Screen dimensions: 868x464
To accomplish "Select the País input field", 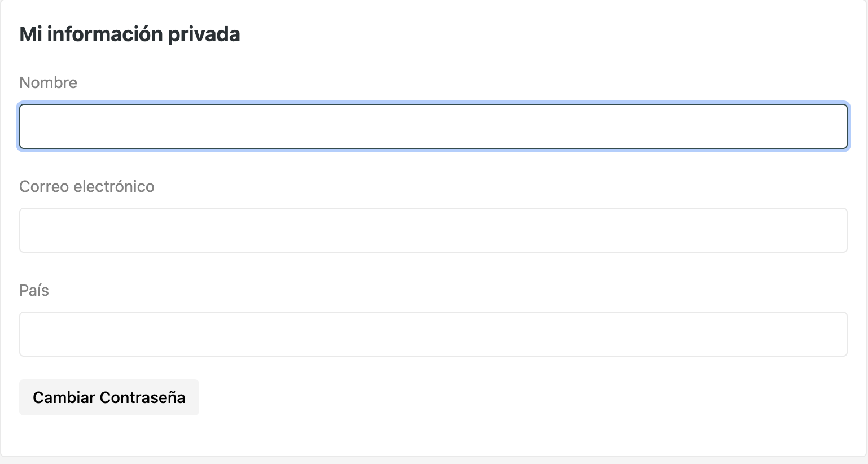I will [433, 334].
